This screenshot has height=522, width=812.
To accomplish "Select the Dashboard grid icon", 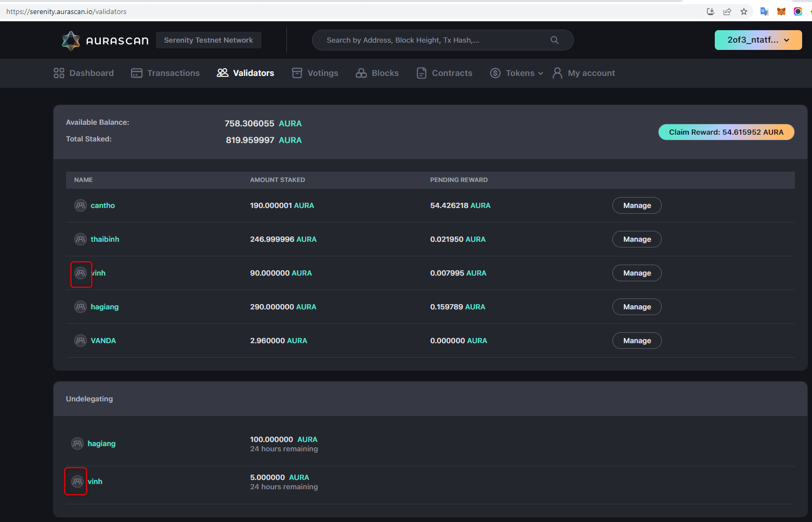I will pos(59,73).
